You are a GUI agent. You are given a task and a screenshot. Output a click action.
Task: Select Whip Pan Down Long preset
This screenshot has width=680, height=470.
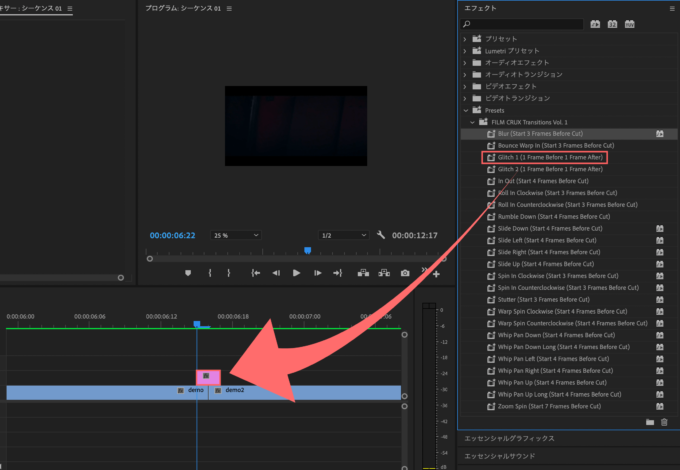pyautogui.click(x=564, y=347)
